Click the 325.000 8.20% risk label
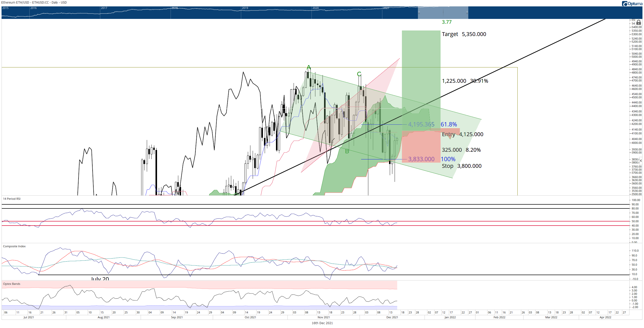Image resolution: width=644 pixels, height=328 pixels. tap(461, 150)
